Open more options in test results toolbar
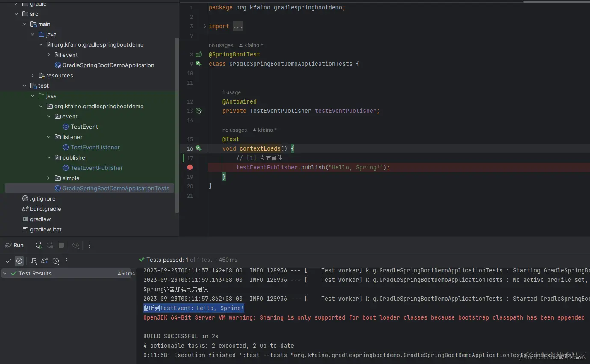The height and width of the screenshot is (364, 590). tap(67, 261)
